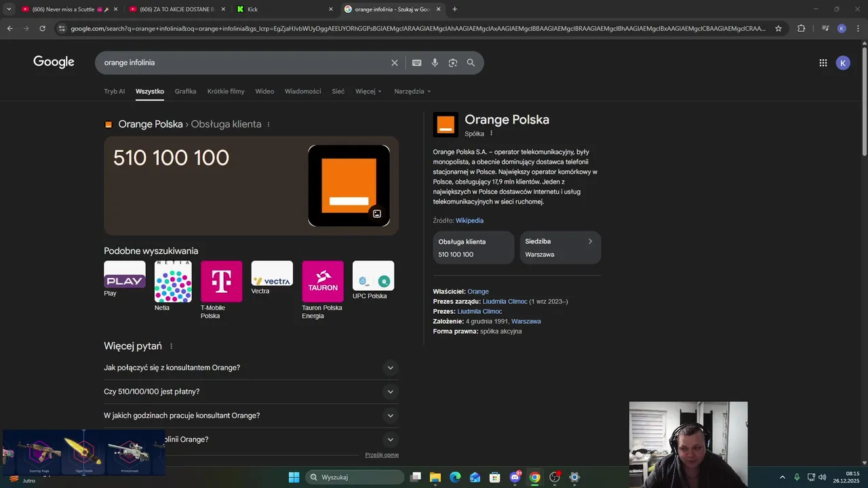Open Discord from the taskbar
868x488 pixels.
pos(515,477)
